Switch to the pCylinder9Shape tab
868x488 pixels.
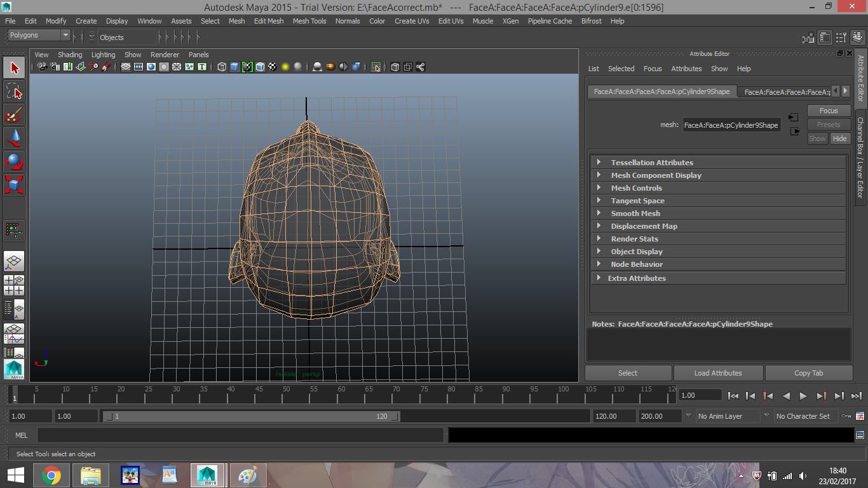click(x=661, y=91)
